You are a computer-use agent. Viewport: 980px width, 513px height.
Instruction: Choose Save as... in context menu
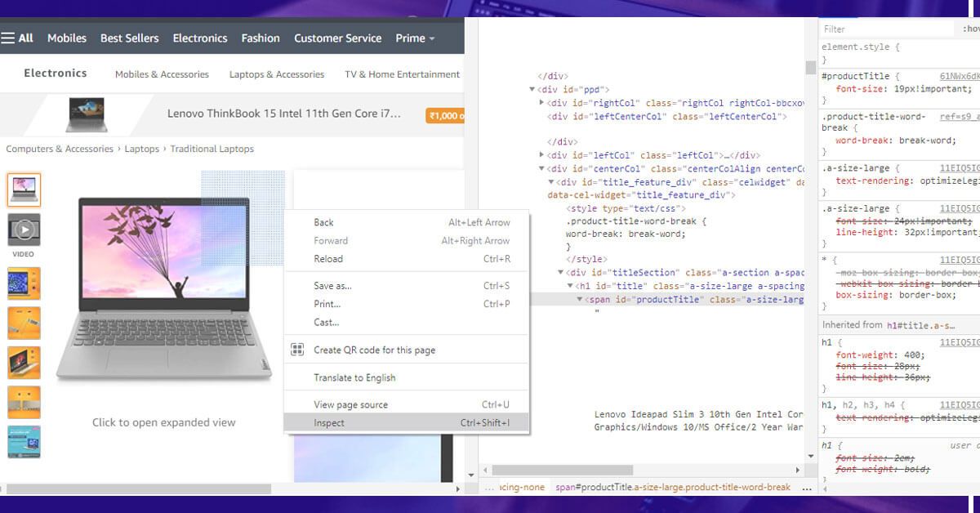click(407, 286)
